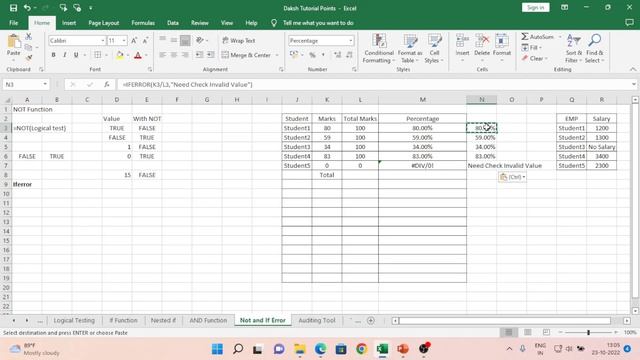The height and width of the screenshot is (360, 640).
Task: Click the Undo arrow icon
Action: pos(27,8)
